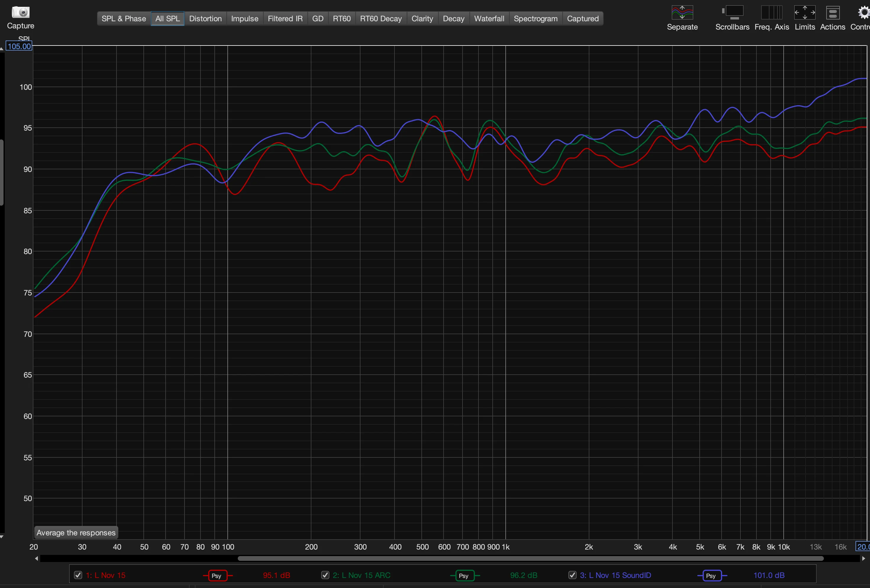
Task: Open the RT60 tab
Action: (x=342, y=19)
